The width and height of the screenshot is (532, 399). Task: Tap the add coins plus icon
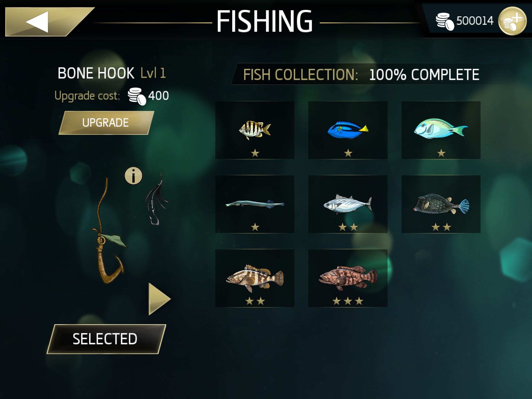pyautogui.click(x=512, y=21)
